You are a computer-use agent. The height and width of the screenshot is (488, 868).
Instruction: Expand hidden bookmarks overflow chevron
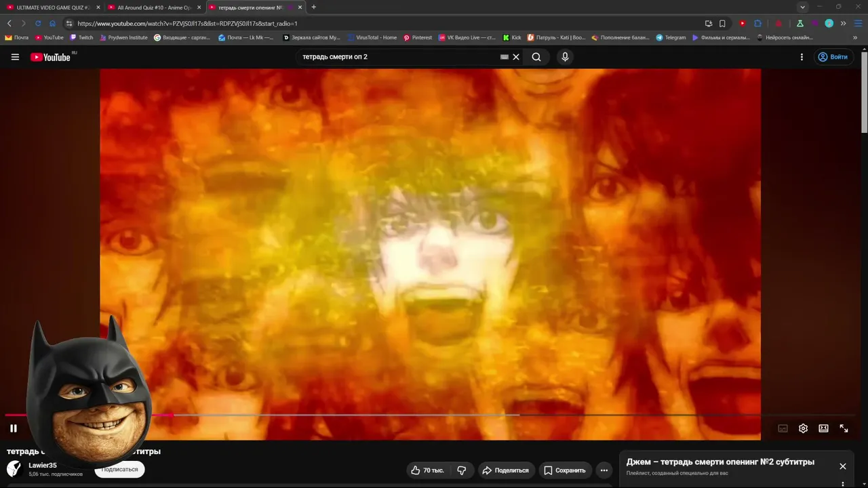[x=855, y=37]
